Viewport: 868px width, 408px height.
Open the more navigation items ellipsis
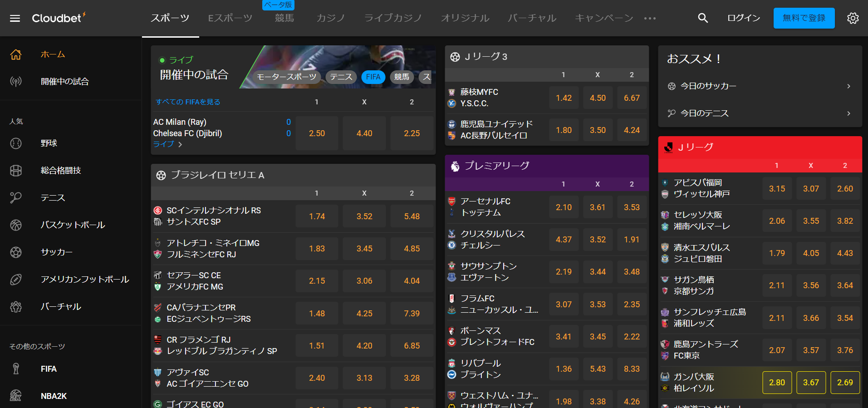[x=650, y=18]
